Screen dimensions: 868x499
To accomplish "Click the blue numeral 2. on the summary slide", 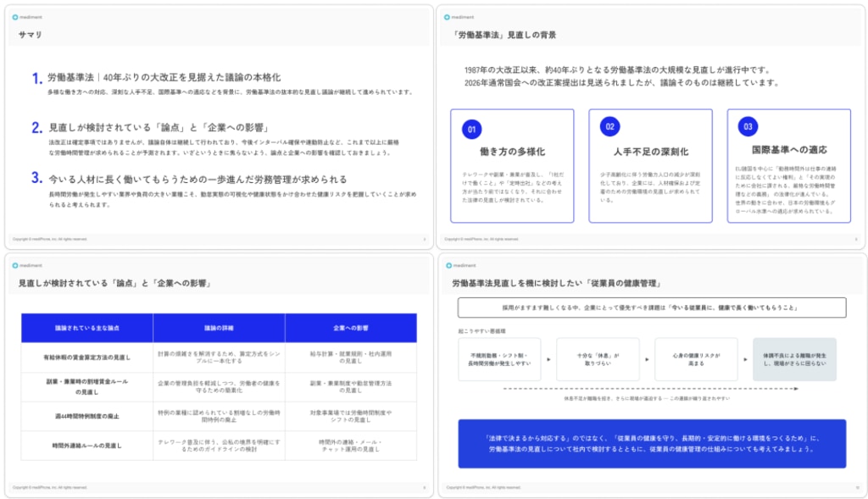I will pyautogui.click(x=37, y=128).
